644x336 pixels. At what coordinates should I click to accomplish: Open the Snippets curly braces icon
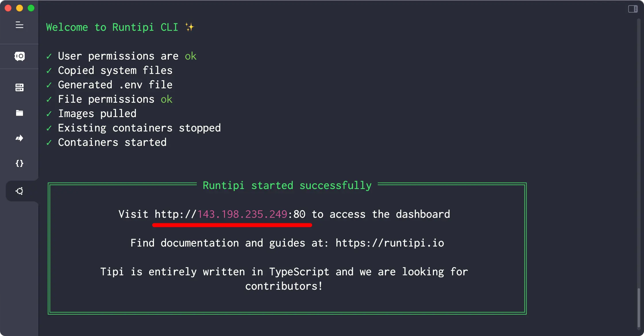click(20, 163)
